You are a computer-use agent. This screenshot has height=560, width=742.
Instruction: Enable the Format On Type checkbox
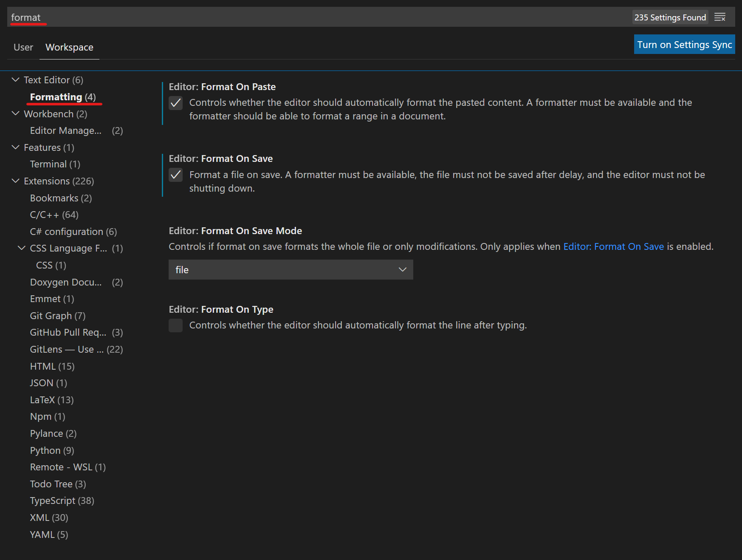176,325
